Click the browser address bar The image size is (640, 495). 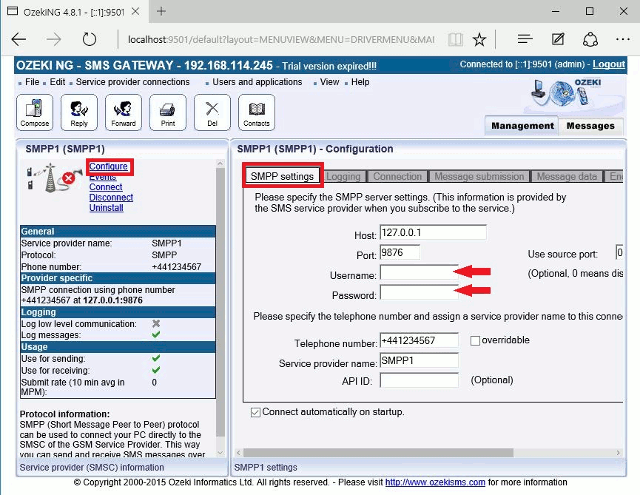(x=281, y=40)
